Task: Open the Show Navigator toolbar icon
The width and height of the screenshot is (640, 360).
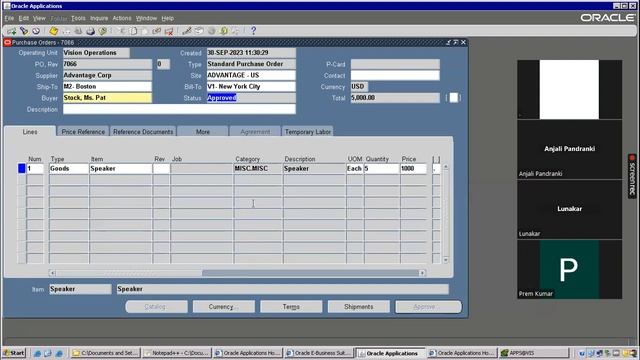Action: [36, 31]
